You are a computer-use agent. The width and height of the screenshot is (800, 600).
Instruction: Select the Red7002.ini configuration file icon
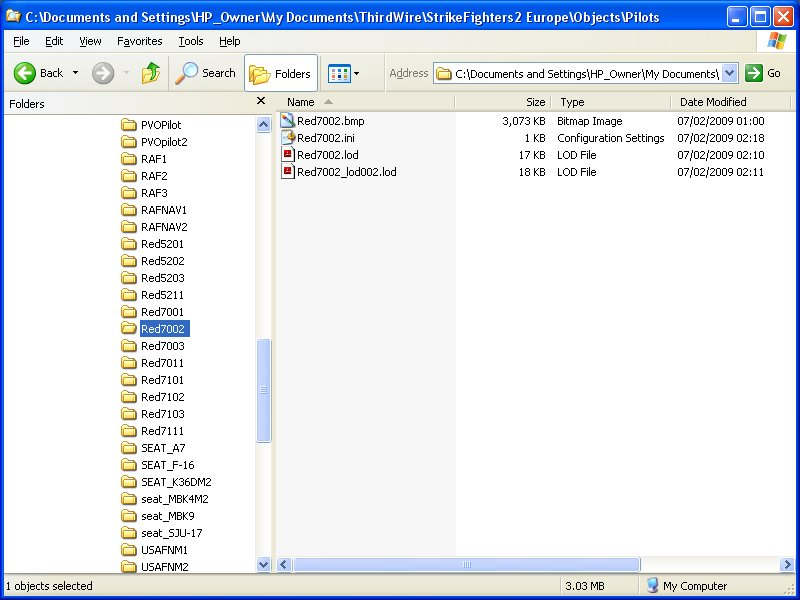coord(288,138)
